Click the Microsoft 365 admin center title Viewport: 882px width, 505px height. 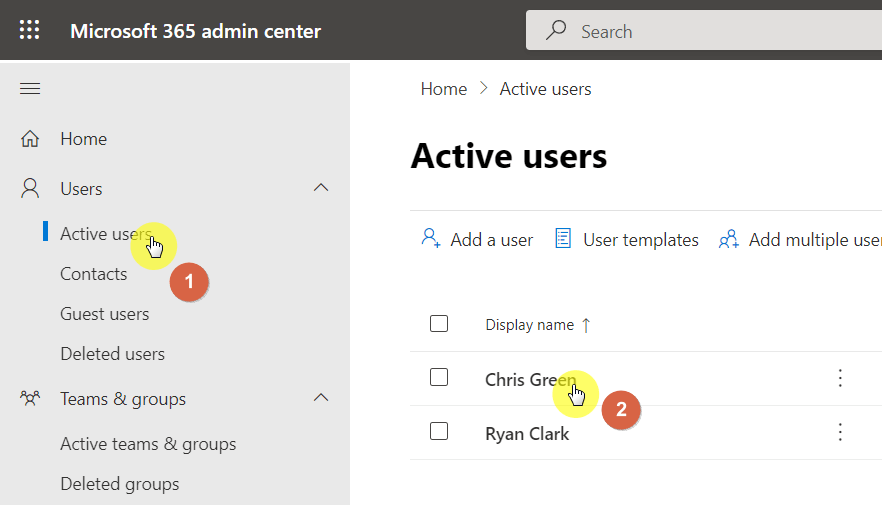pyautogui.click(x=196, y=31)
